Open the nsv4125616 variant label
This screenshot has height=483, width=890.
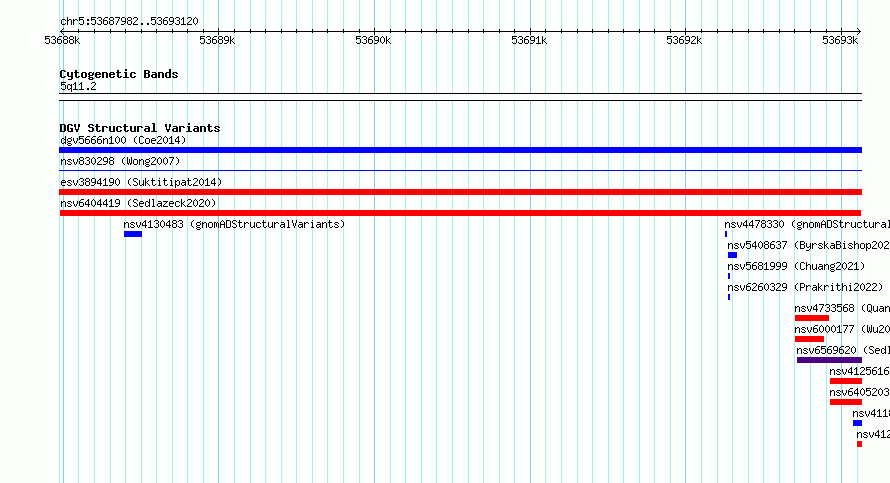(x=859, y=371)
